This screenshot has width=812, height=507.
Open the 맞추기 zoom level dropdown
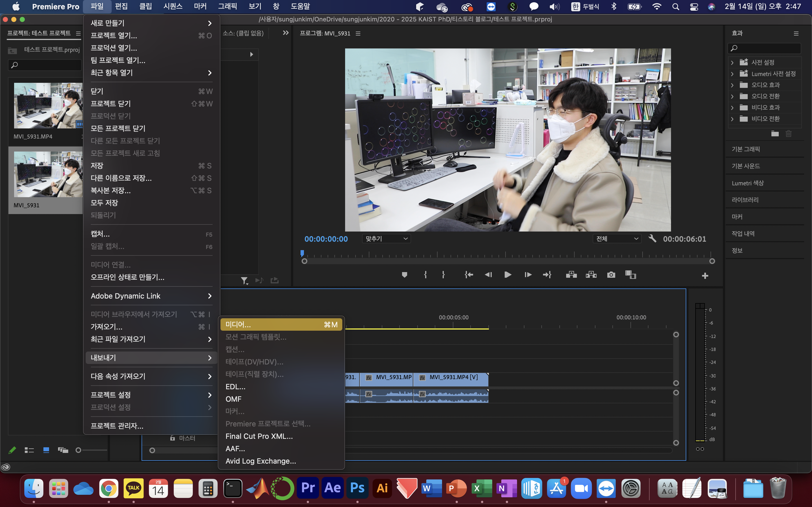tap(386, 239)
